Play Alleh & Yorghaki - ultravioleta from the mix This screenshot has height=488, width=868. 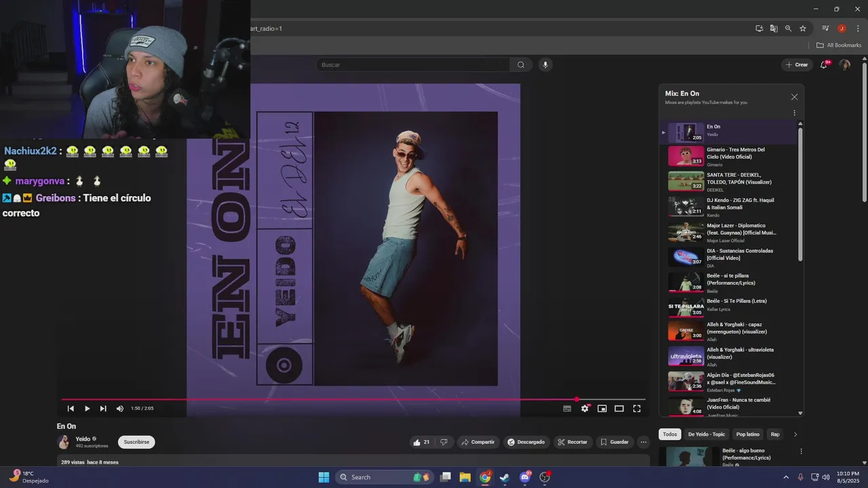tap(728, 357)
